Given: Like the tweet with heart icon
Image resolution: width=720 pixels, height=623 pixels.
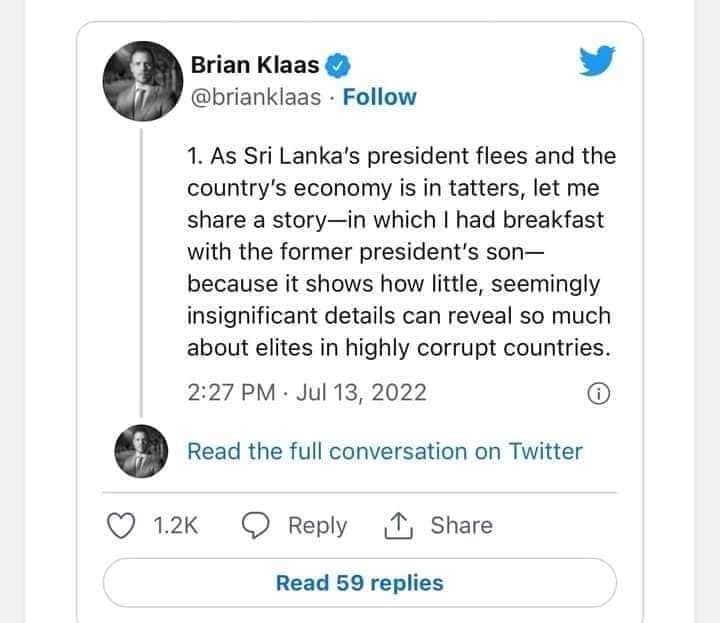Looking at the screenshot, I should coord(121,525).
